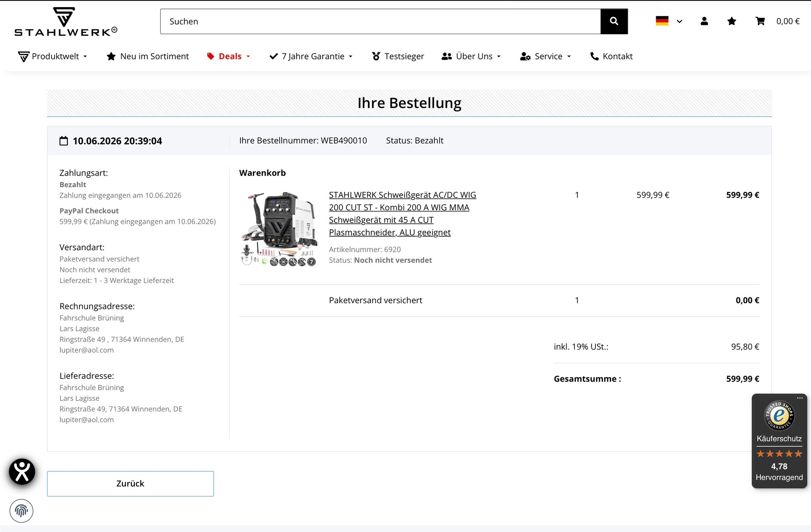
Task: Go to Neu im Sortiment
Action: pyautogui.click(x=148, y=56)
